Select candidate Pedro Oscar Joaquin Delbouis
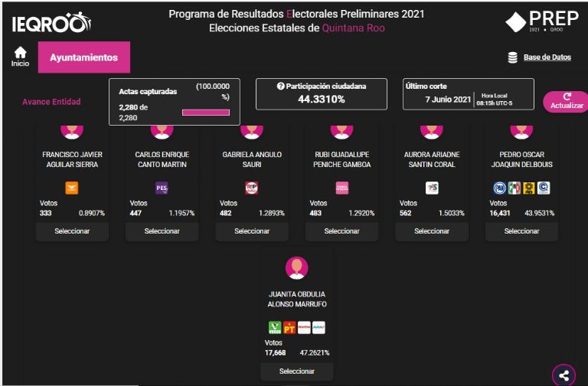 (521, 231)
